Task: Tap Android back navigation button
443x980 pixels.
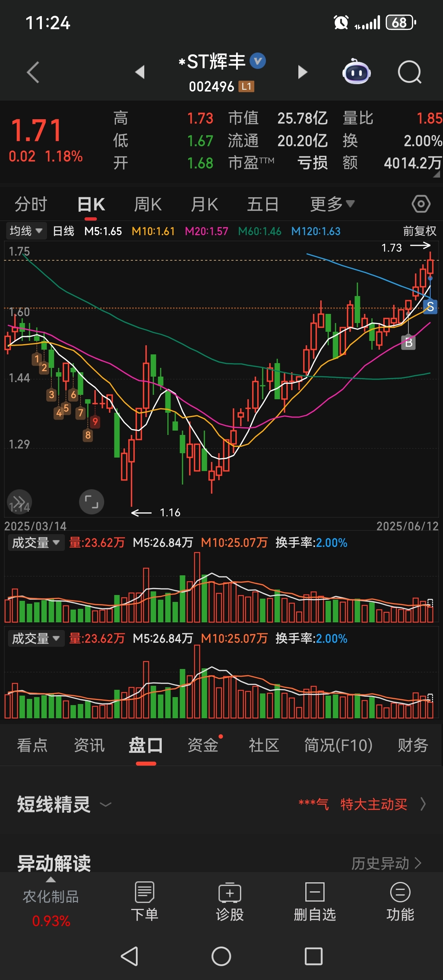Action: point(129,956)
